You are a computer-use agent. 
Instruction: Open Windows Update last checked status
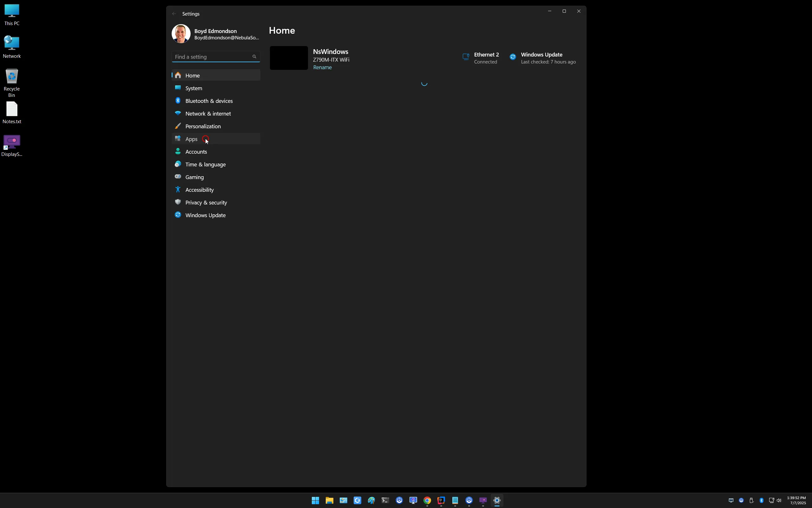tap(543, 58)
